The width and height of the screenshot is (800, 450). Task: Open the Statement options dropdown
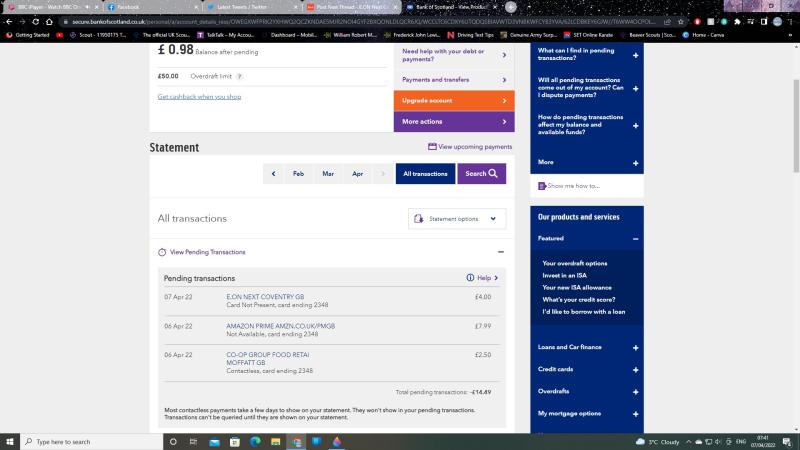(457, 218)
